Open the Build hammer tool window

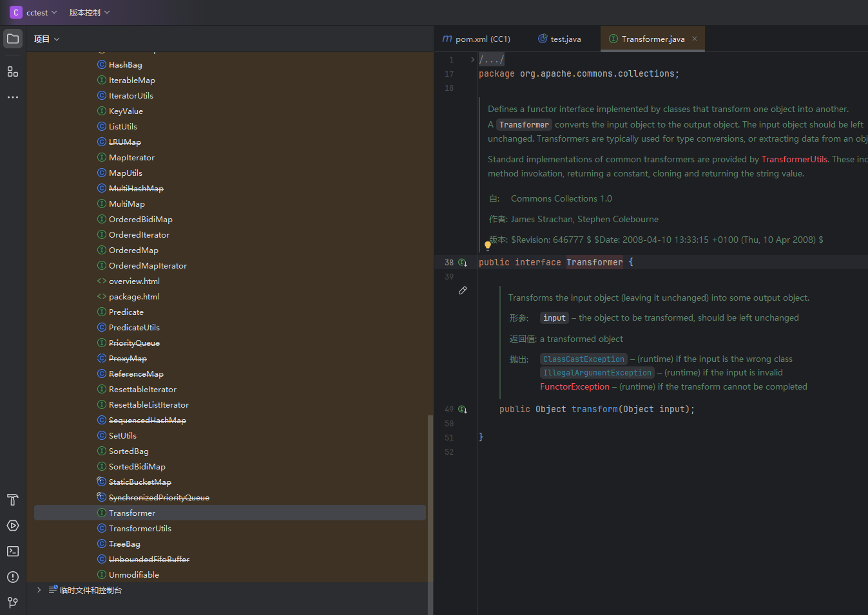pyautogui.click(x=13, y=500)
